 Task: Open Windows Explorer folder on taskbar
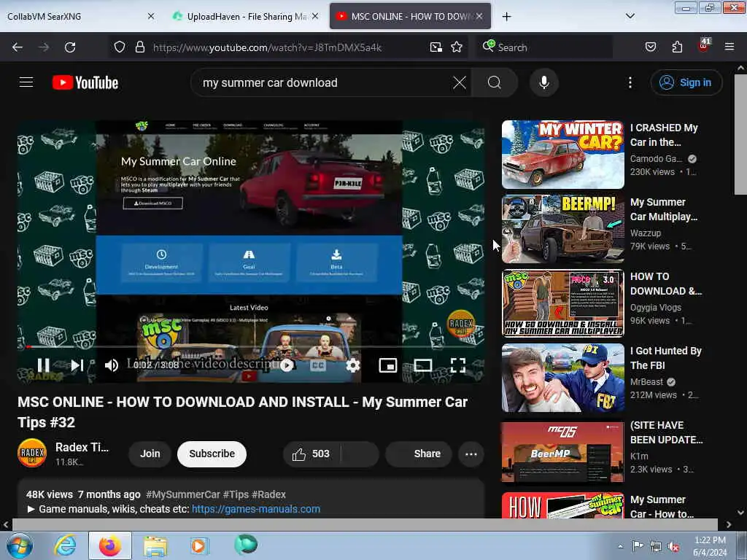pyautogui.click(x=155, y=545)
